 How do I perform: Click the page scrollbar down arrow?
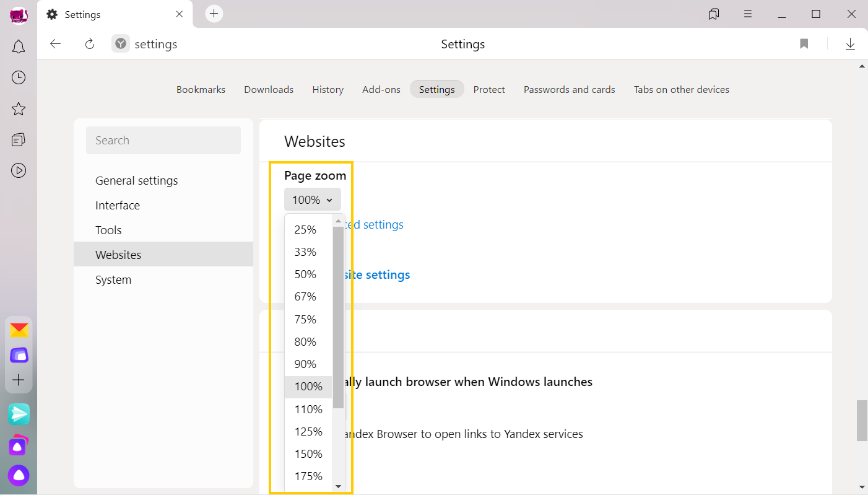tap(862, 488)
